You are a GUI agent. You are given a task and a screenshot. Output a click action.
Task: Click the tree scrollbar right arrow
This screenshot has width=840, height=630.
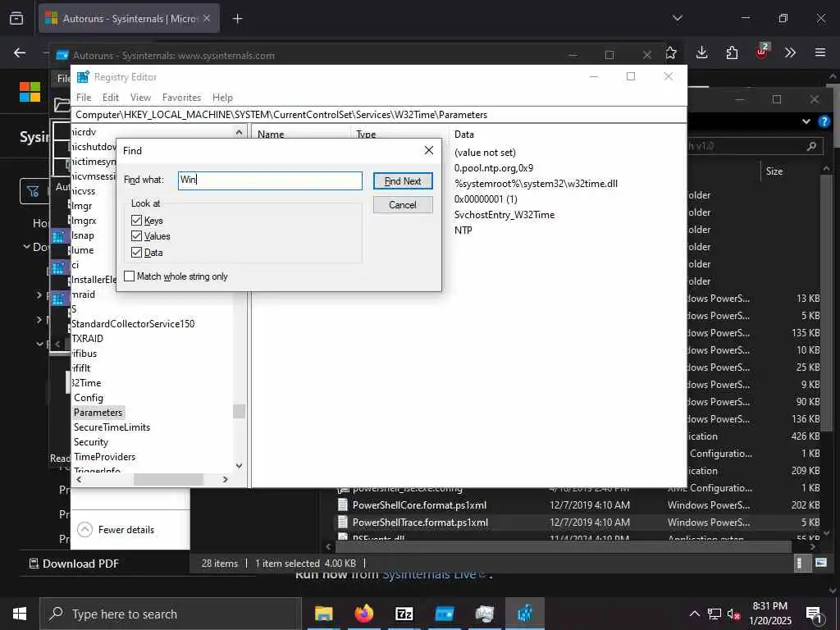(226, 479)
